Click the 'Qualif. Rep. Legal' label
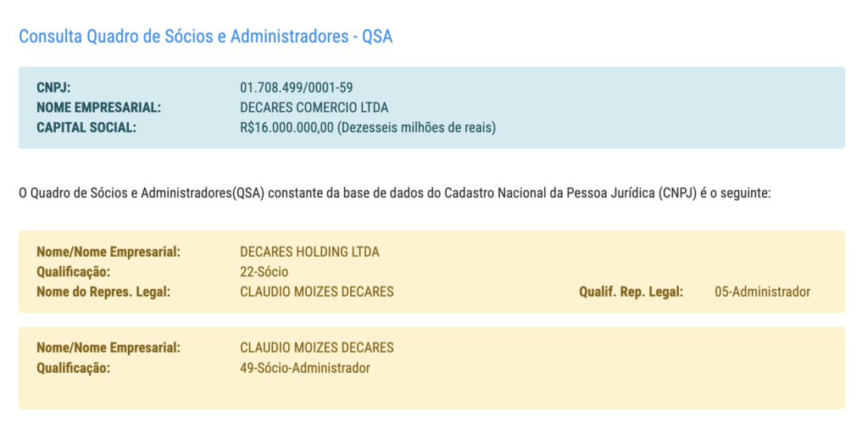Screen dimensions: 868x423 (632, 292)
